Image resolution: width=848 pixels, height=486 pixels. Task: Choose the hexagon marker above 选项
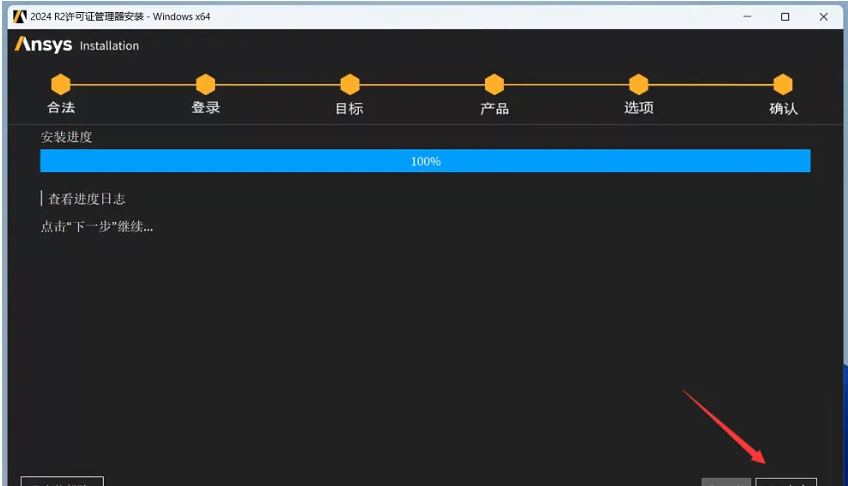[x=638, y=84]
